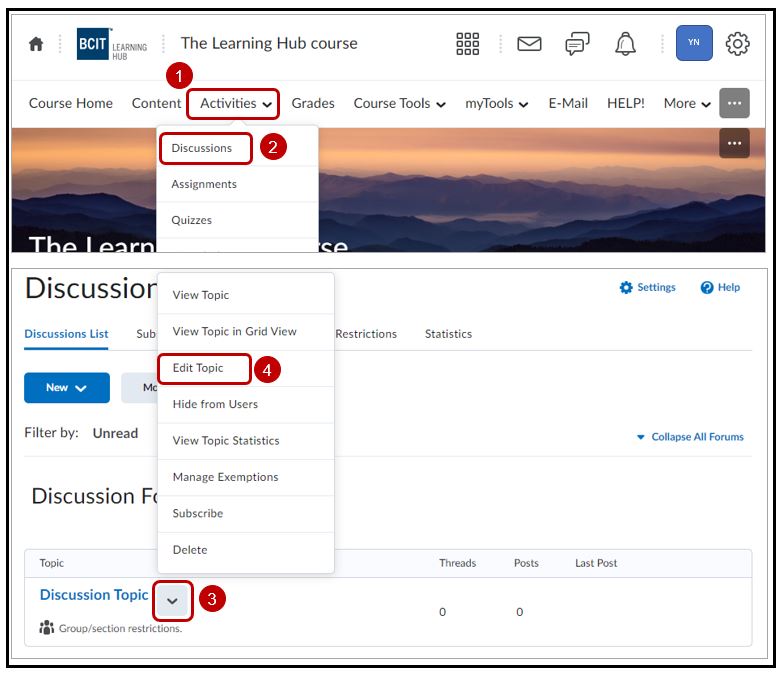Screen dimensions: 784x673
Task: Open the notifications bell icon
Action: [x=626, y=44]
